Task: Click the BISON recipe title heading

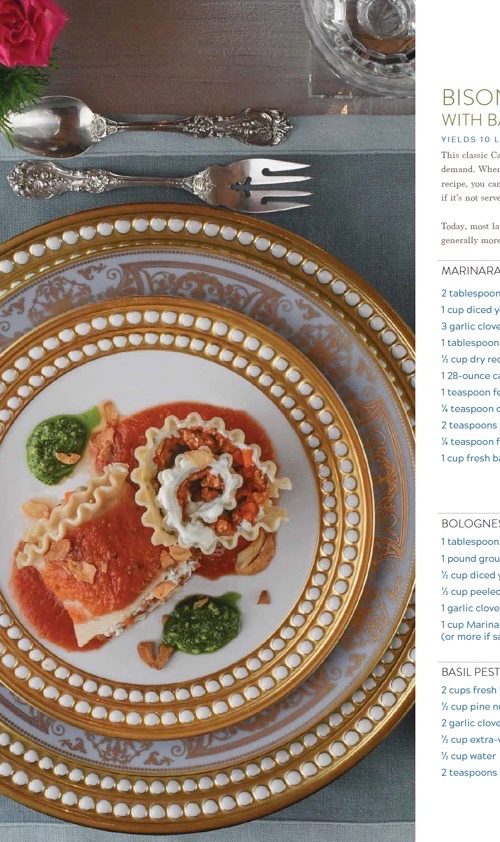Action: 470,98
